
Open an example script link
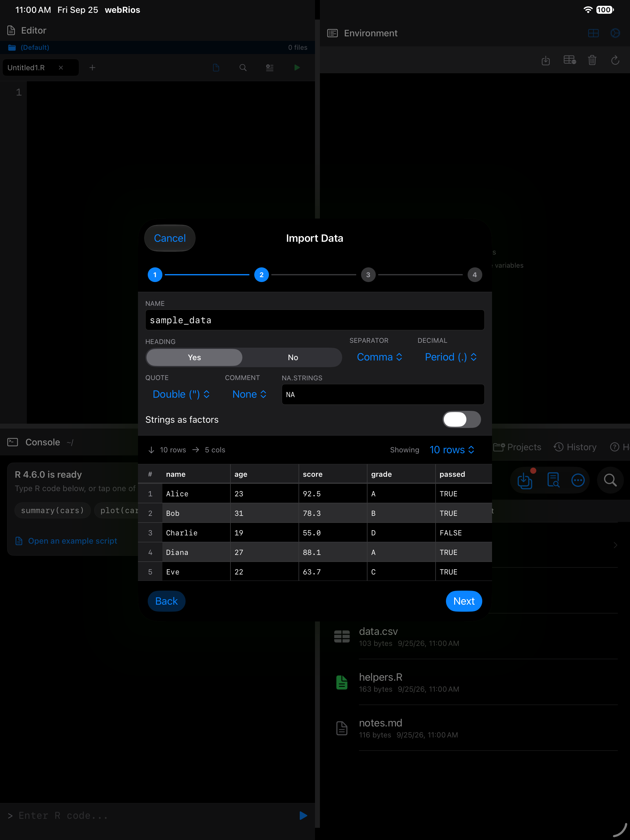pyautogui.click(x=66, y=541)
